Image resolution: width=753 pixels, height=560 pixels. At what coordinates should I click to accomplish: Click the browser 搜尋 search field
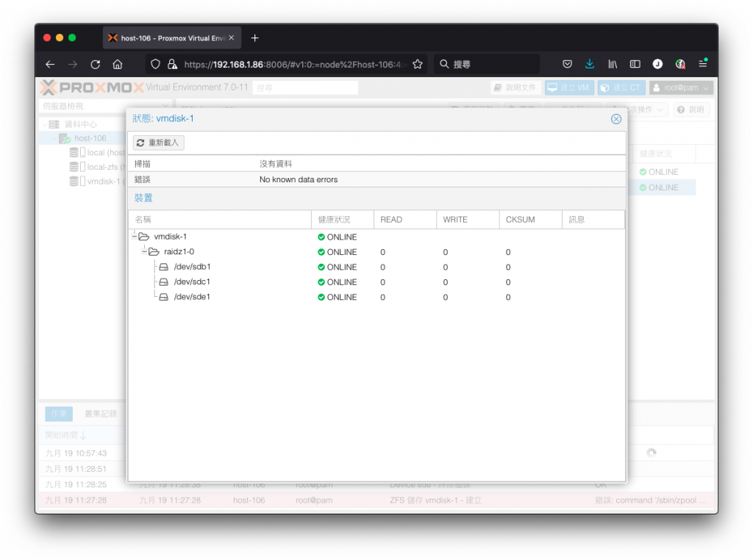[487, 64]
